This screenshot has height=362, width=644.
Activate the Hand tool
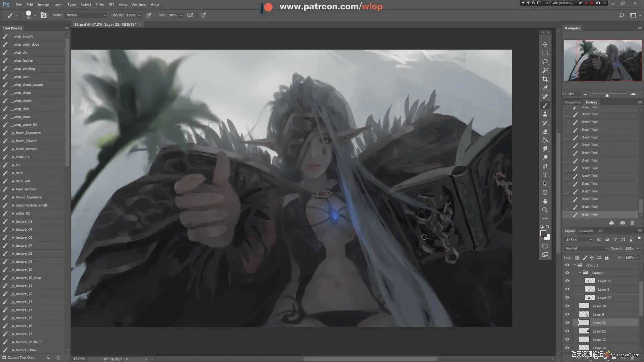coord(545,201)
